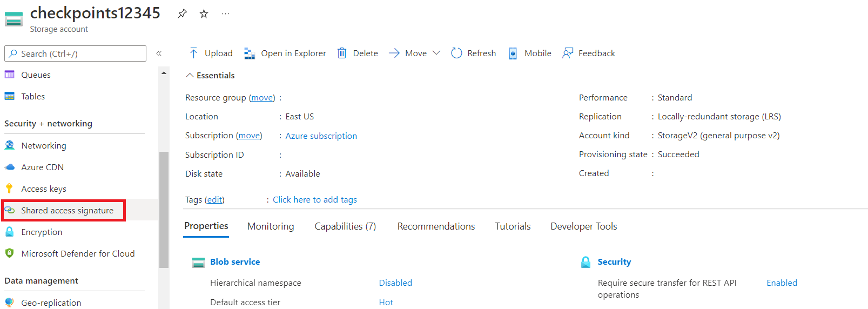Click Resource group move link
868x309 pixels.
262,98
